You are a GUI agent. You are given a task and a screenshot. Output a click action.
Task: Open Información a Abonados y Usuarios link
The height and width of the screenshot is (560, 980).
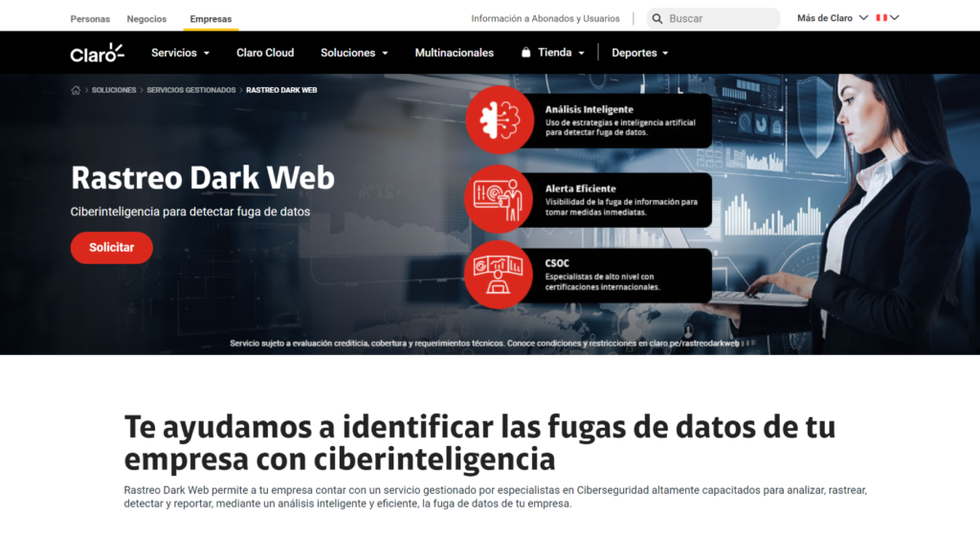pos(545,18)
